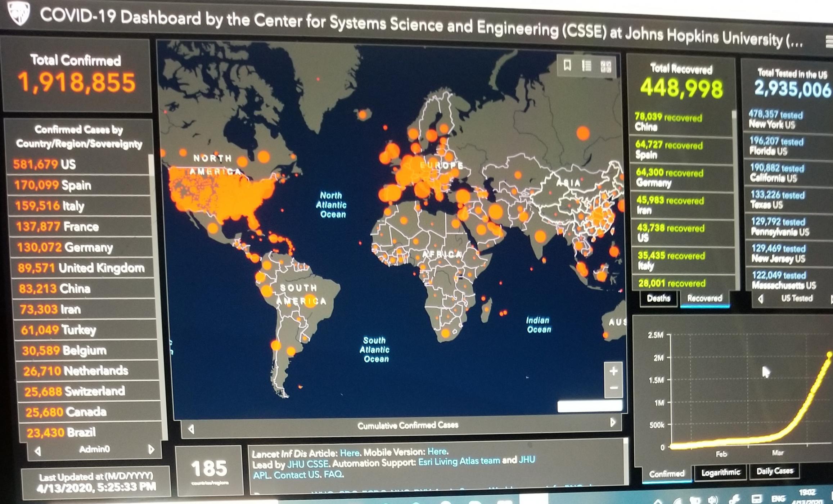The width and height of the screenshot is (833, 504).
Task: Open the Contact US link
Action: (297, 475)
